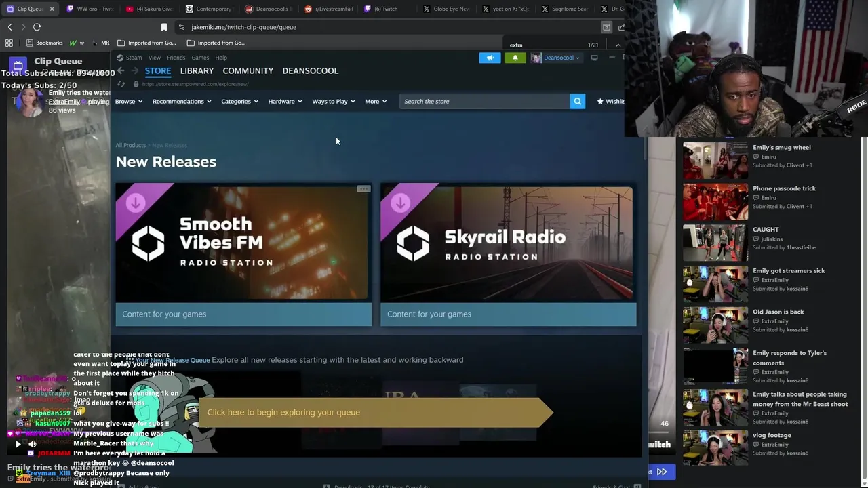Open Deansocool account dropdown

[561, 58]
